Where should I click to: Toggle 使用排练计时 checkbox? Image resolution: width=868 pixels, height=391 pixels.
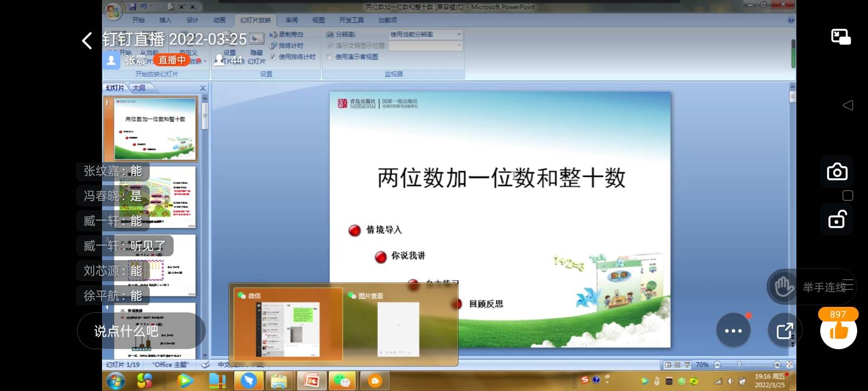click(273, 56)
